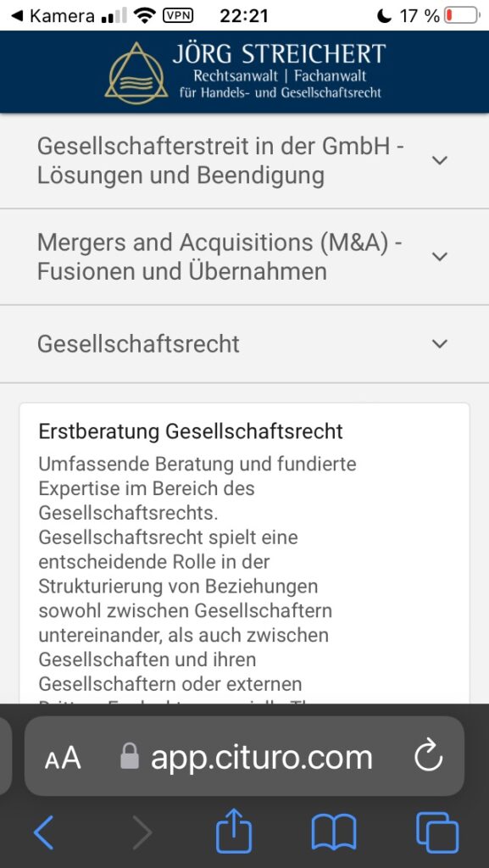
Task: Tap the padlock icon in address bar
Action: pos(130,756)
